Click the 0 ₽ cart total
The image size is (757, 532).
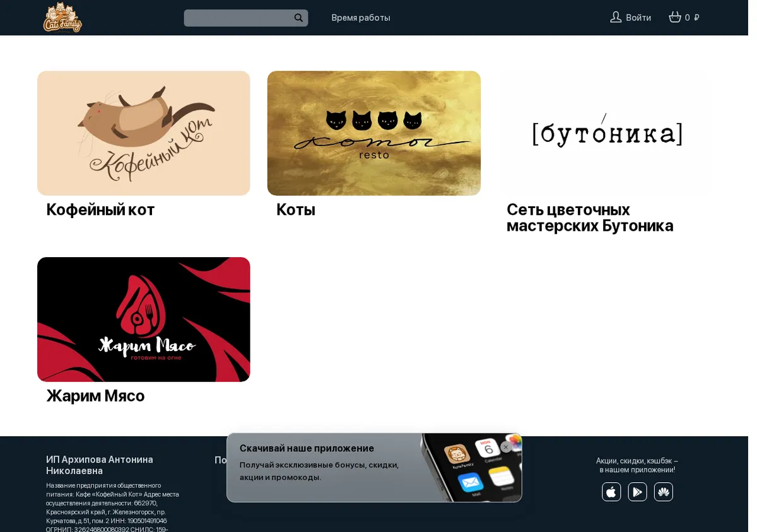coord(692,18)
